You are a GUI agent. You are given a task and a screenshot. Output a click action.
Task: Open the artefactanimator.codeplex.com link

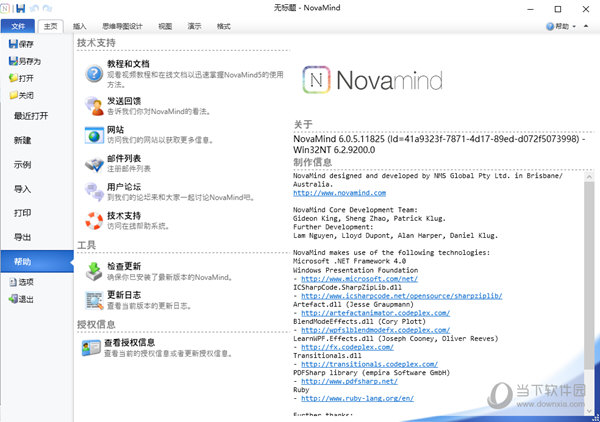tap(375, 313)
